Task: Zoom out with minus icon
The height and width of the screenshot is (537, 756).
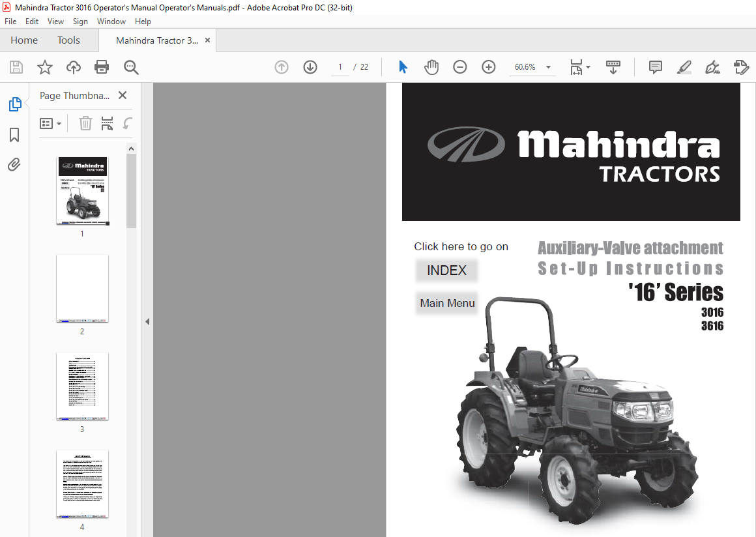Action: [460, 67]
